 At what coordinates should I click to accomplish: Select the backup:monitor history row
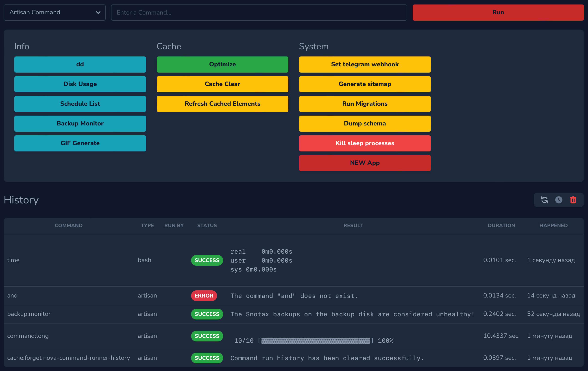[x=29, y=314]
